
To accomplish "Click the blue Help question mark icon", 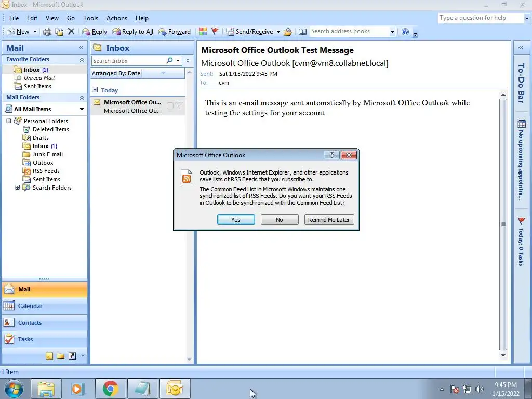I will pyautogui.click(x=405, y=32).
